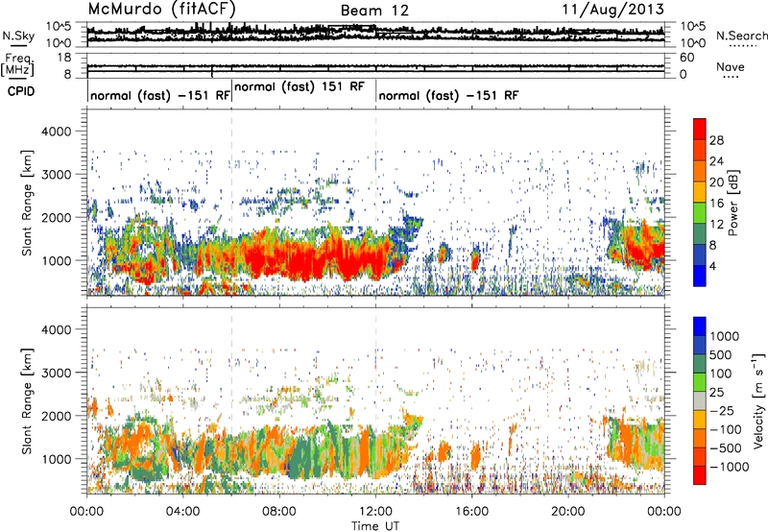Click the 16 tick on the power scale
This screenshot has width=768, height=532.
coord(716,204)
